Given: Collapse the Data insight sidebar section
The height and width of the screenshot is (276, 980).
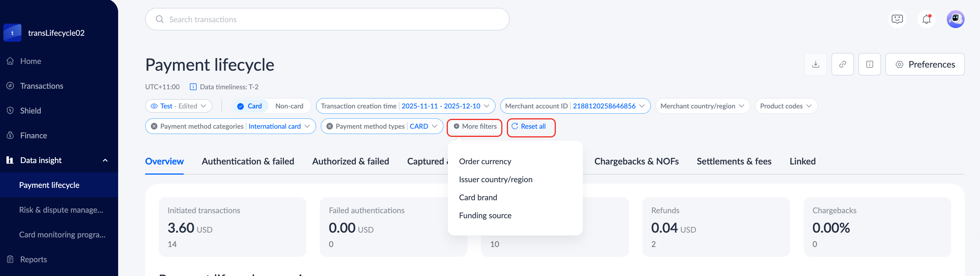Looking at the screenshot, I should 105,161.
